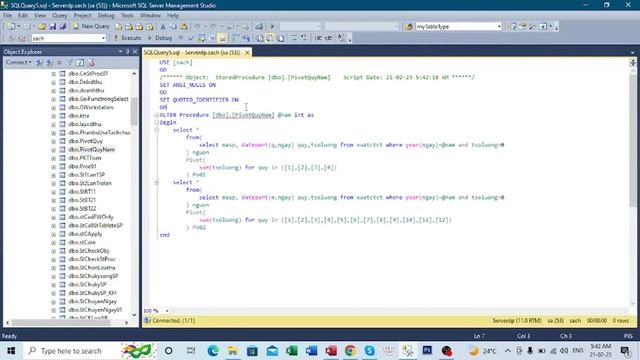Open Query Options from the SQL toolbar
Image resolution: width=640 pixels, height=360 pixels.
212,38
